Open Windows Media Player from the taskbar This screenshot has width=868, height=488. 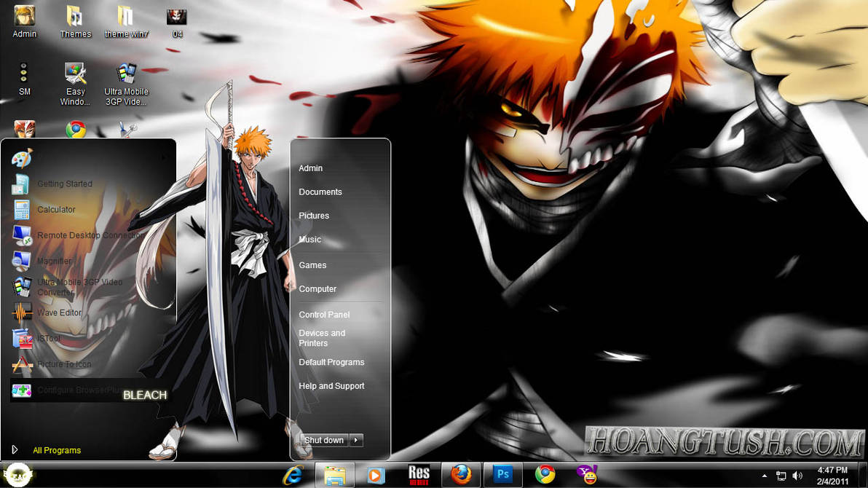click(x=376, y=474)
